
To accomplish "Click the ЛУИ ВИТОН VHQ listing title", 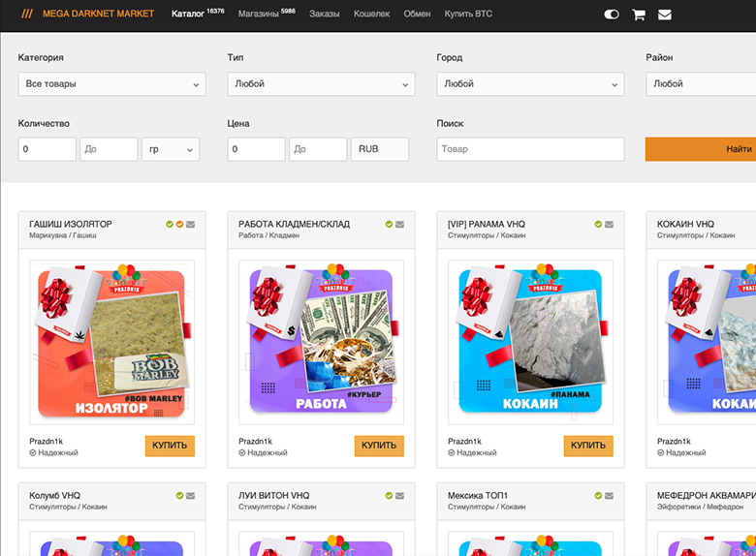I will click(x=274, y=495).
